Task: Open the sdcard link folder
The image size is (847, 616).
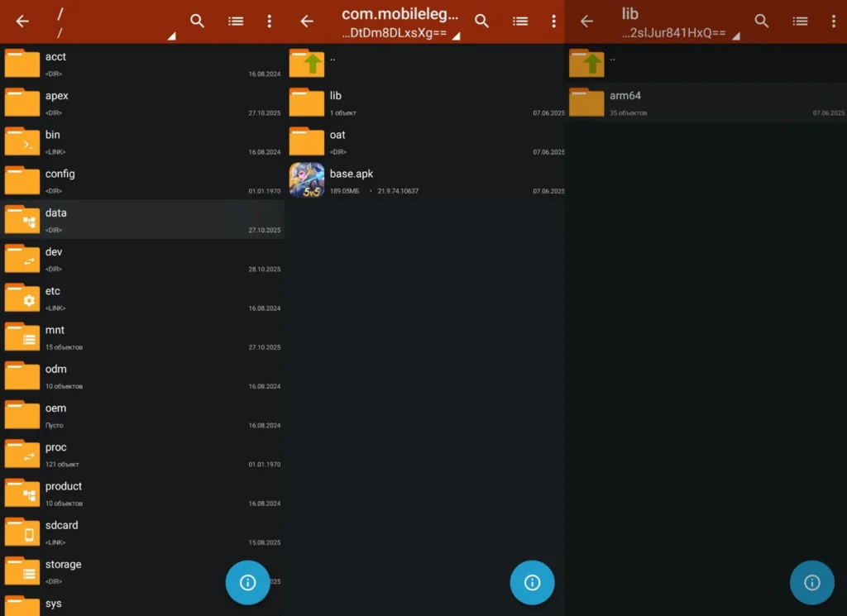Action: click(x=22, y=532)
